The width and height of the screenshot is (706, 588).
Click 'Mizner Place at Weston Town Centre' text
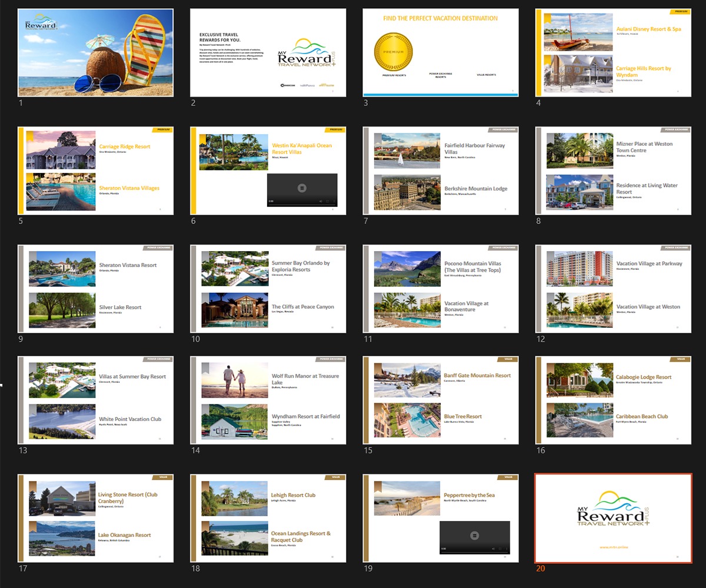point(644,147)
